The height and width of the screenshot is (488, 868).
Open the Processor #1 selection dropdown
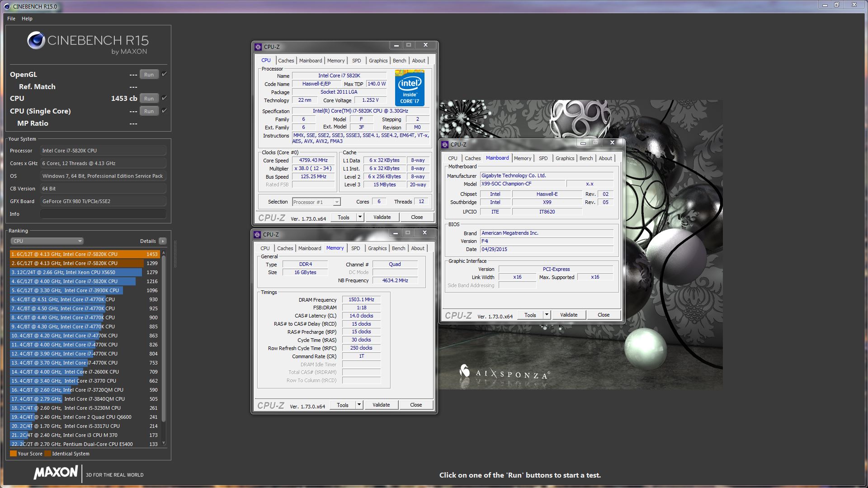[316, 202]
